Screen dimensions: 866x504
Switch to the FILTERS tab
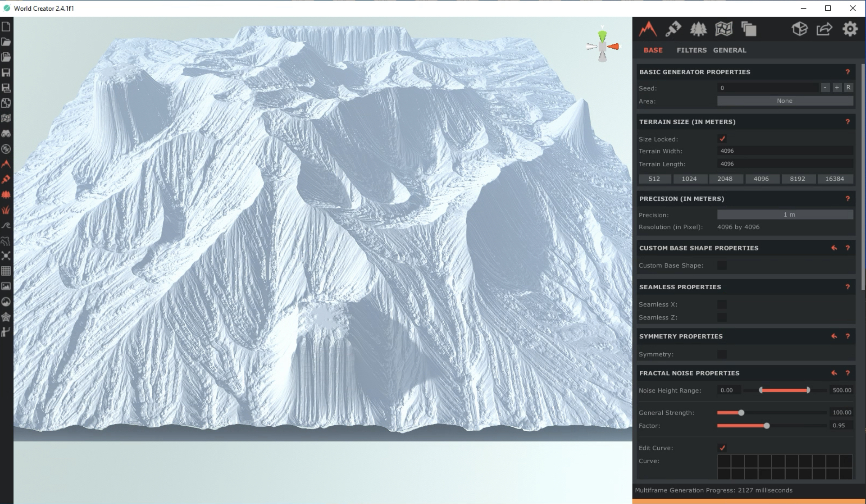click(691, 50)
